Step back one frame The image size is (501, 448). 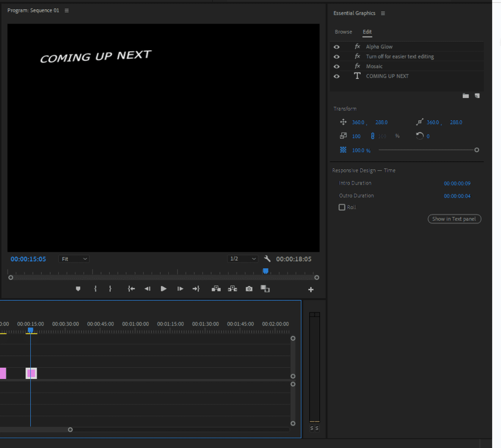pyautogui.click(x=147, y=289)
